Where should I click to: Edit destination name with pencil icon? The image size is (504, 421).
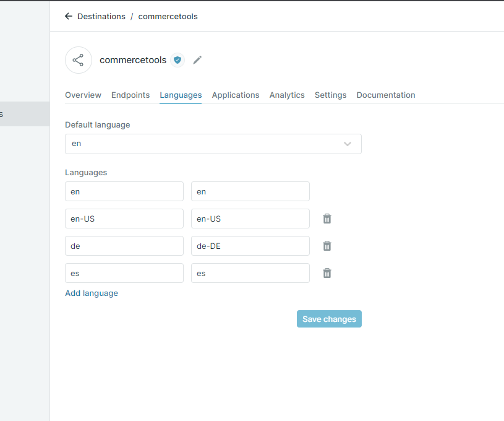point(197,60)
